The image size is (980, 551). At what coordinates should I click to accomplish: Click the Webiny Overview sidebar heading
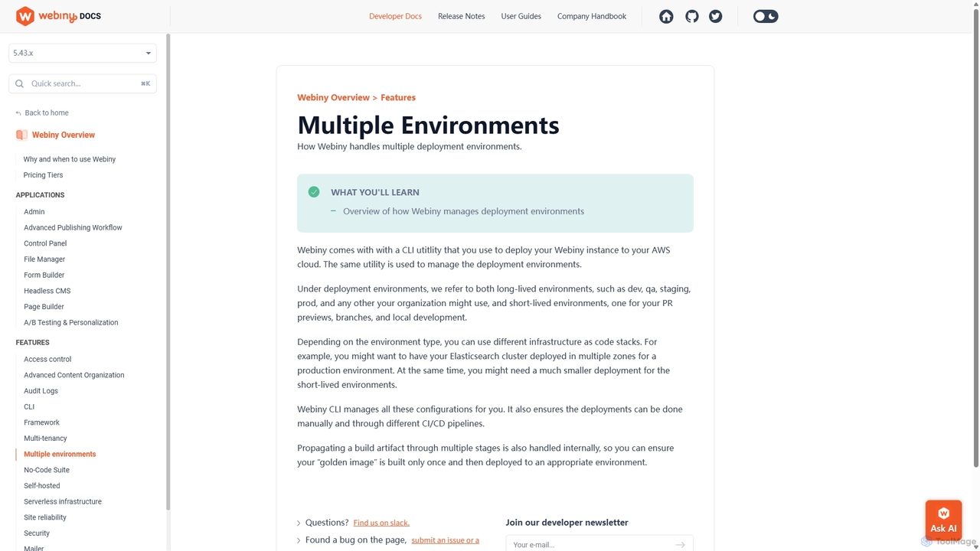point(64,135)
